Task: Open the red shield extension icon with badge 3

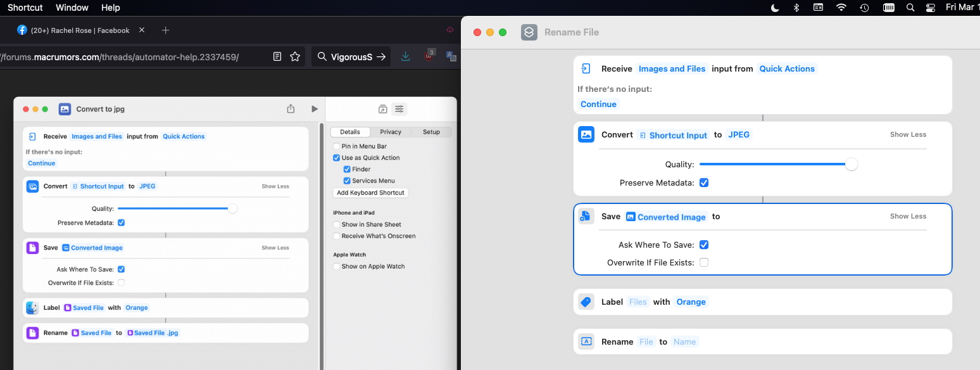Action: [429, 56]
